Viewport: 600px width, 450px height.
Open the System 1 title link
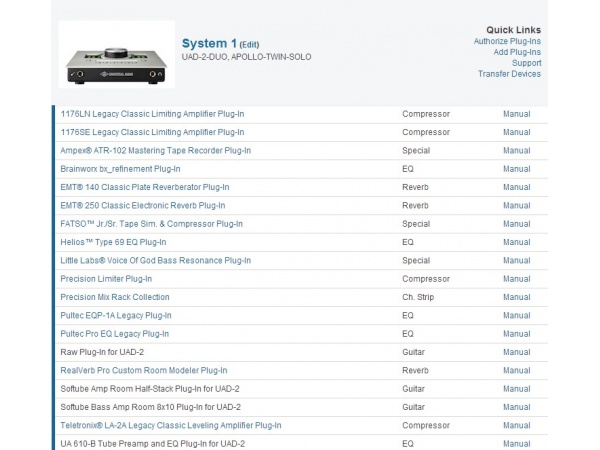(209, 44)
